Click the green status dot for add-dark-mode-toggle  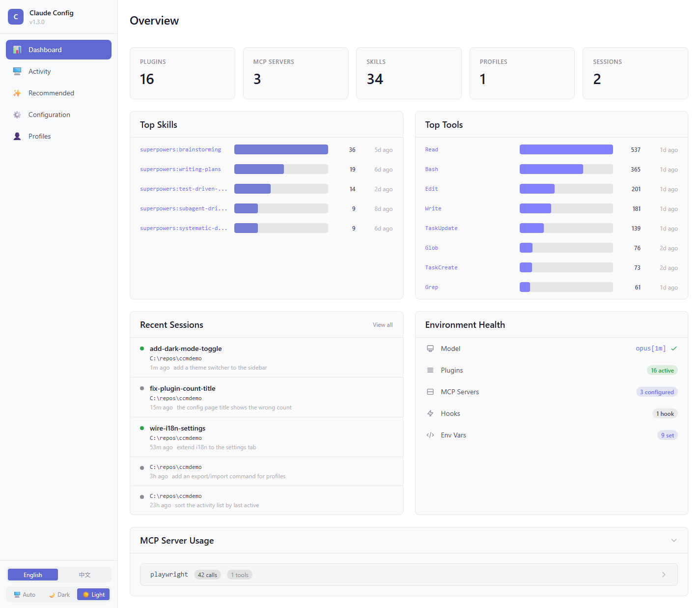[x=142, y=348]
